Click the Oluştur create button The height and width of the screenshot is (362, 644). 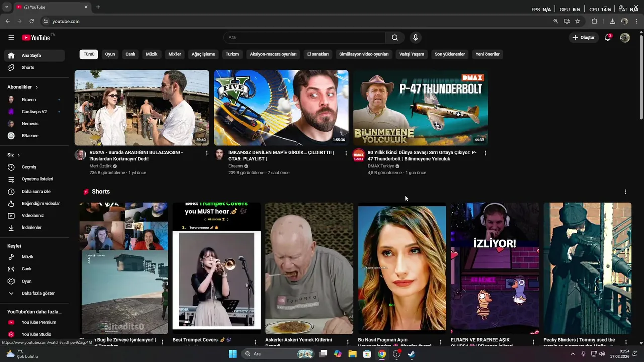point(583,37)
